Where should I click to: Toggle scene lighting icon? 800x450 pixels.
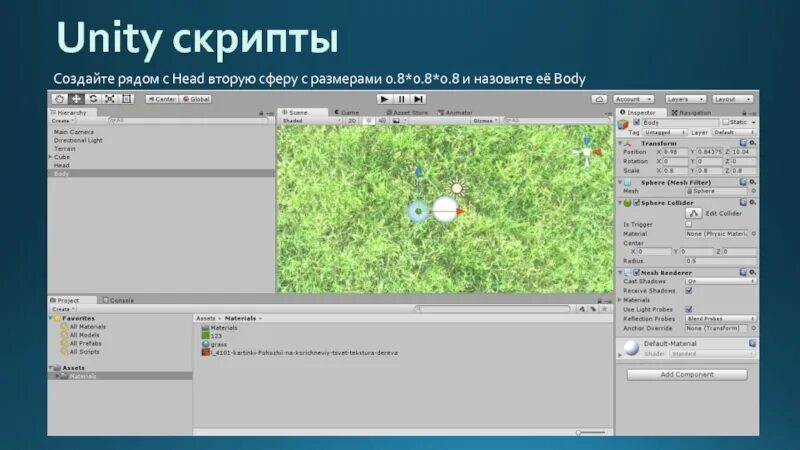[368, 121]
